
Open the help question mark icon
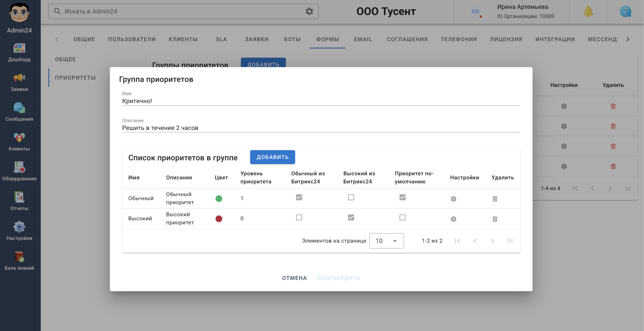(x=625, y=12)
